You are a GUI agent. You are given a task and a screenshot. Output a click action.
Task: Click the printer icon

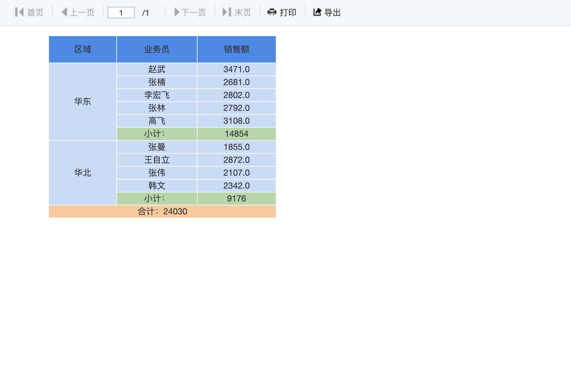click(272, 12)
